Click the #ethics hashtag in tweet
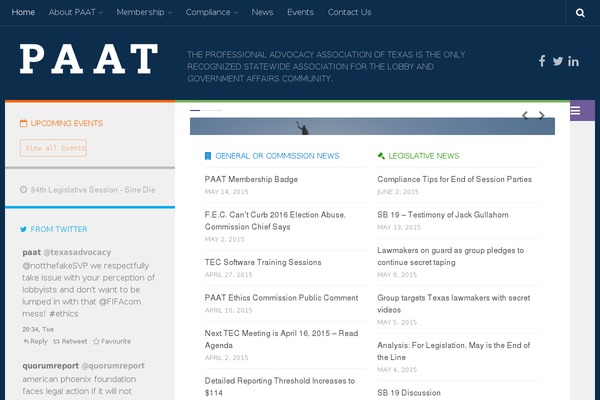Screen dimensions: 600x400 click(64, 313)
